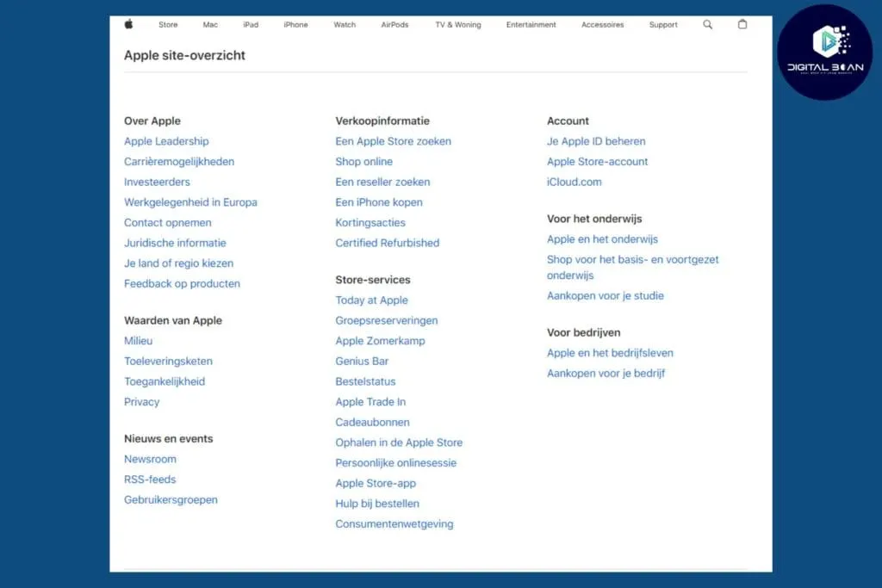The image size is (882, 588).
Task: Open AirPods navigation item
Action: tap(394, 25)
